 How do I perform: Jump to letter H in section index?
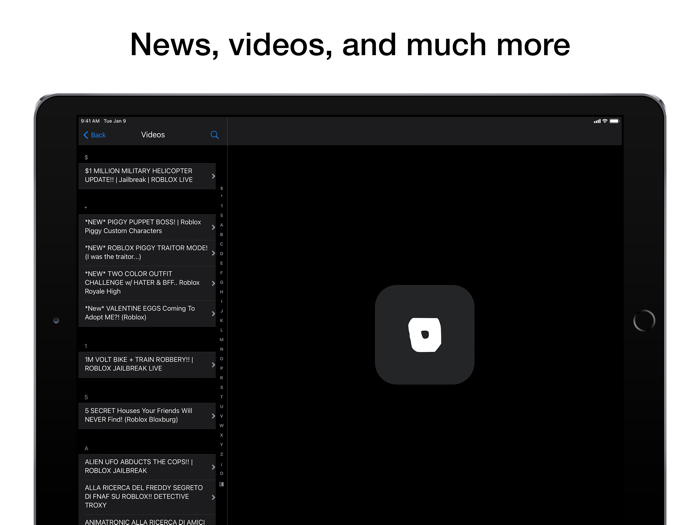(x=221, y=292)
